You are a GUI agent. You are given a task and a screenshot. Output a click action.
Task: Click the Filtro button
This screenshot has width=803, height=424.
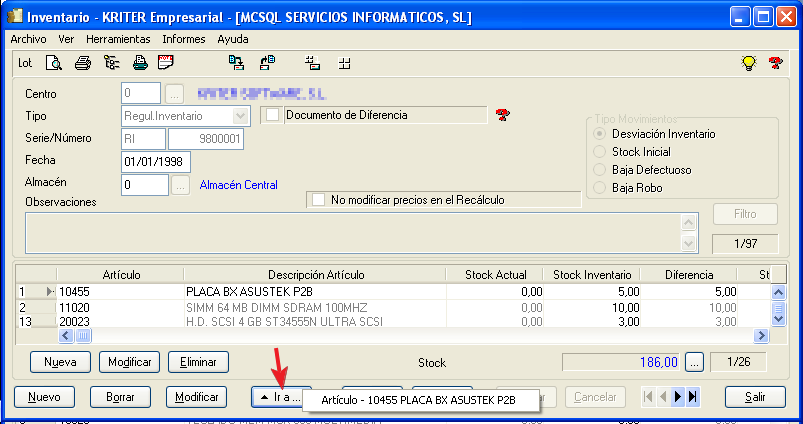(745, 214)
